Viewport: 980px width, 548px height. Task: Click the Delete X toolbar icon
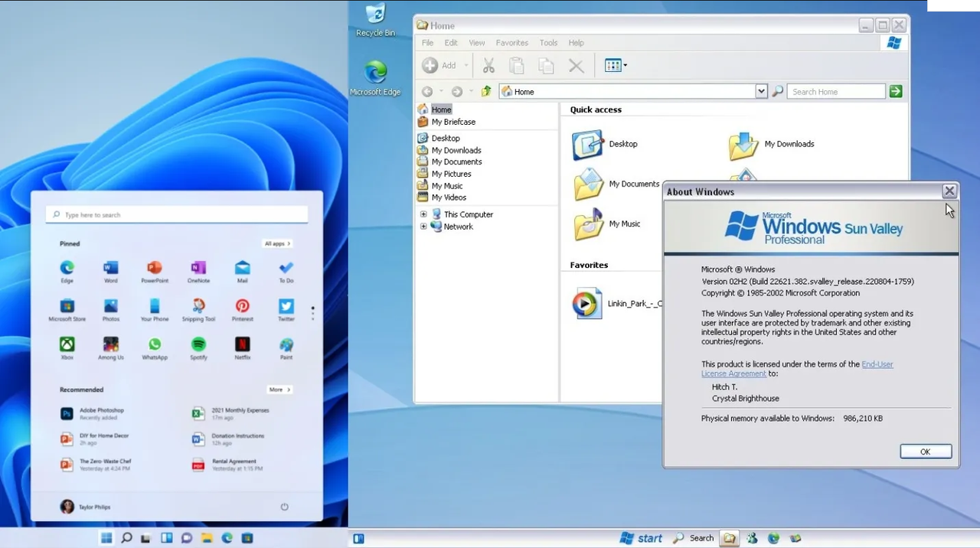pyautogui.click(x=577, y=66)
